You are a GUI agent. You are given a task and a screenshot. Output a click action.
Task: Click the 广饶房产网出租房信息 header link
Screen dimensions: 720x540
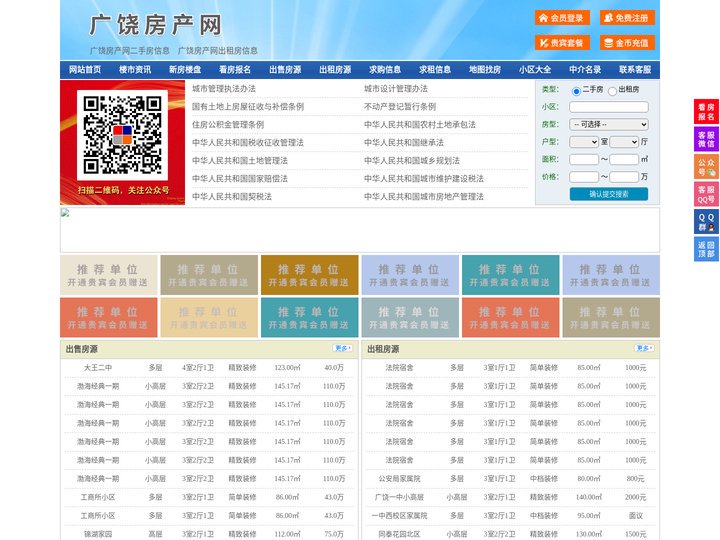point(218,51)
